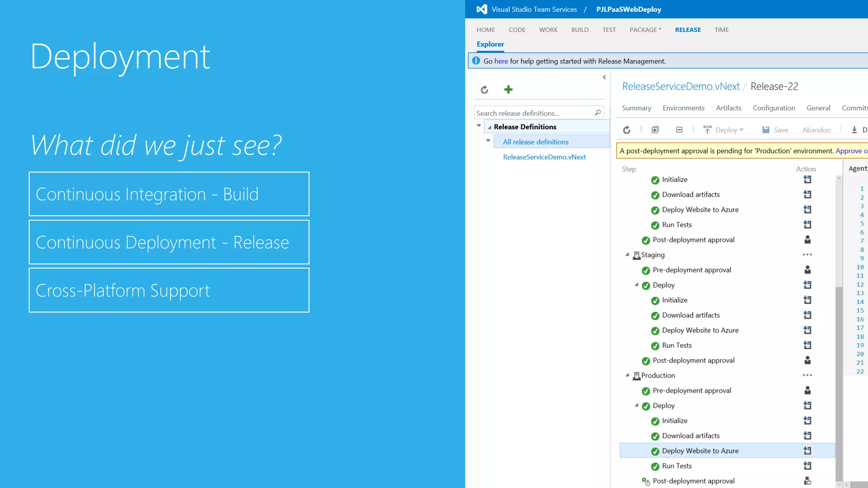
Task: Open the ReleaseServiceDemo.vNext definition in the tree
Action: [544, 157]
